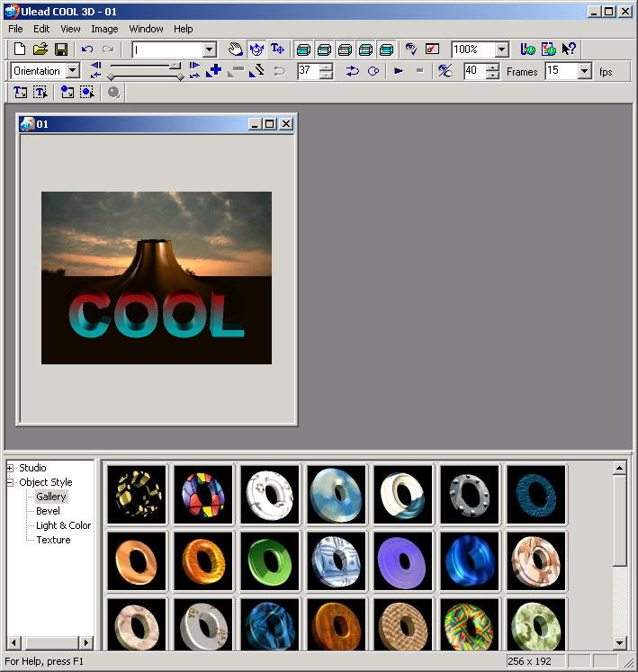638x672 pixels.
Task: Click the delete key frame minus icon
Action: (x=236, y=71)
